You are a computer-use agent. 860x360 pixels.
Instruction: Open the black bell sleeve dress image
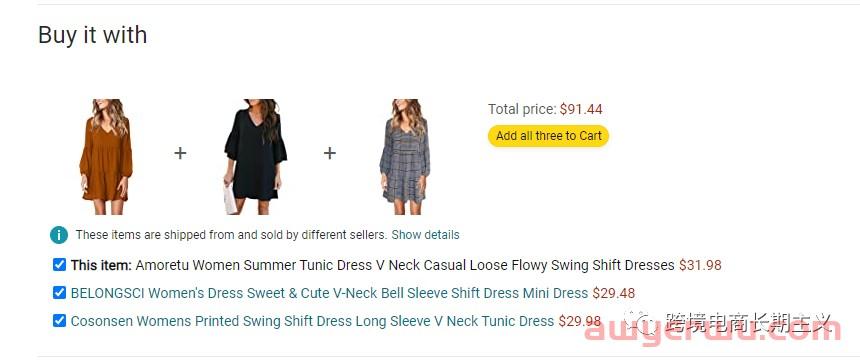255,156
